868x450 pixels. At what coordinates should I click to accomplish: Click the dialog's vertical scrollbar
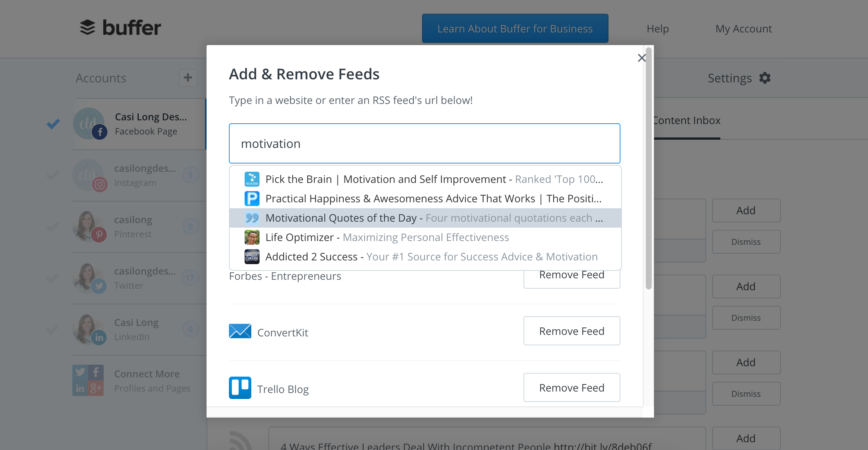(648, 168)
